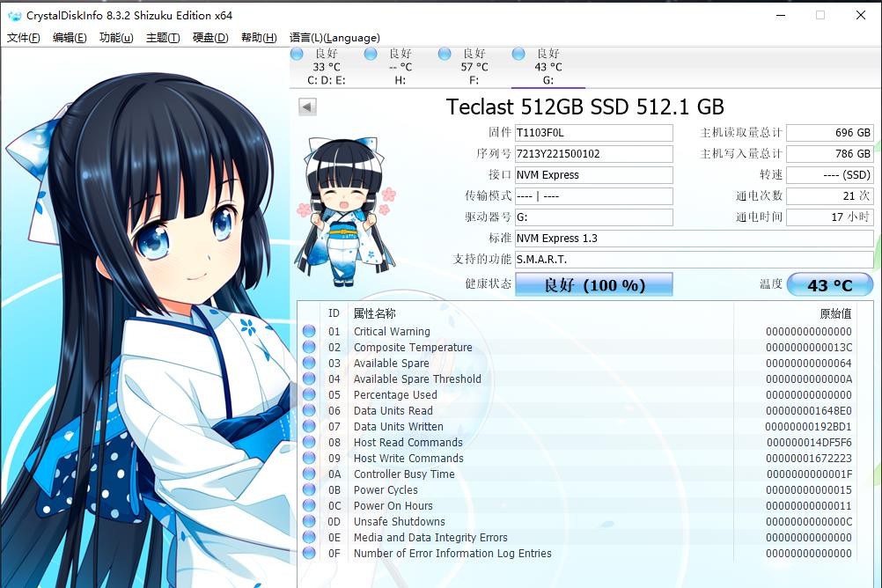Screen dimensions: 882x588
Task: Click the status icon for Available Spare
Action: (309, 363)
